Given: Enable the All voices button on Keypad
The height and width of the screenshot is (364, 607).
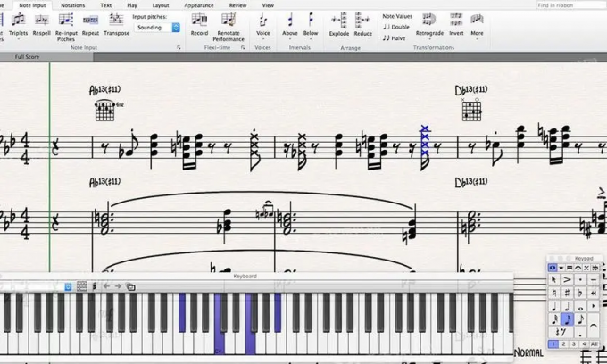Looking at the screenshot, I should [595, 343].
